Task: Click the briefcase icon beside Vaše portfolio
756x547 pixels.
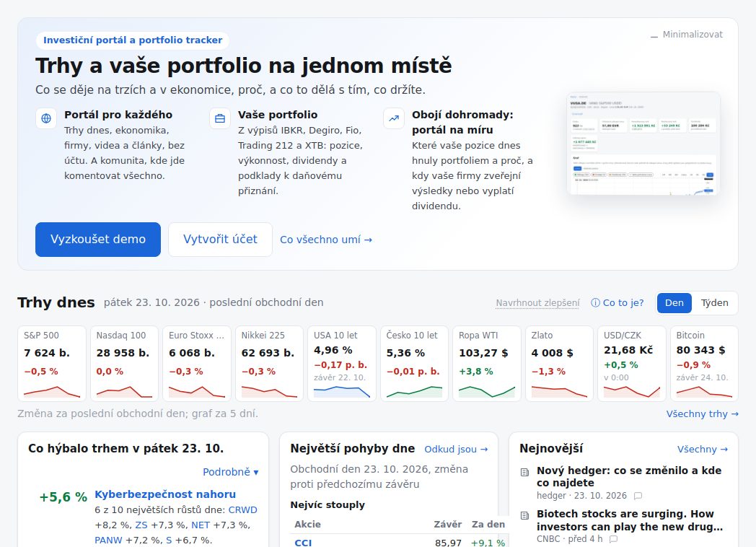Action: pyautogui.click(x=220, y=118)
